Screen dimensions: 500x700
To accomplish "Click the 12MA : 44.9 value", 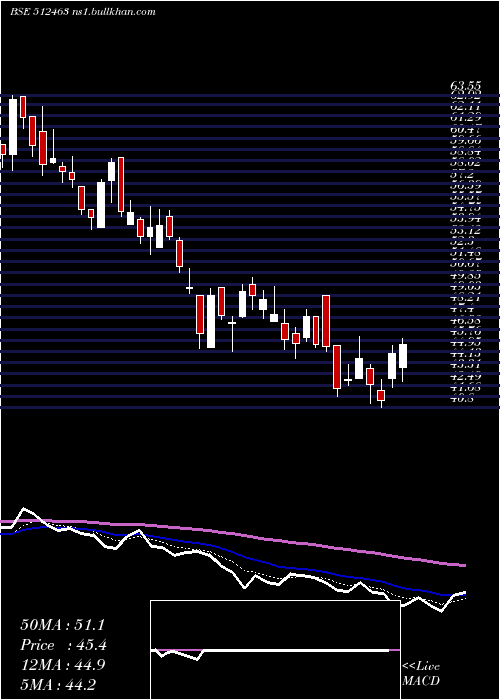I will 63,665.
